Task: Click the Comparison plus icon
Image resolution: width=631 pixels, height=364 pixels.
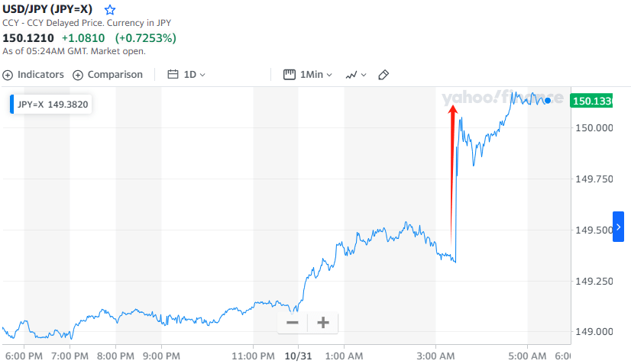Action: [x=78, y=75]
